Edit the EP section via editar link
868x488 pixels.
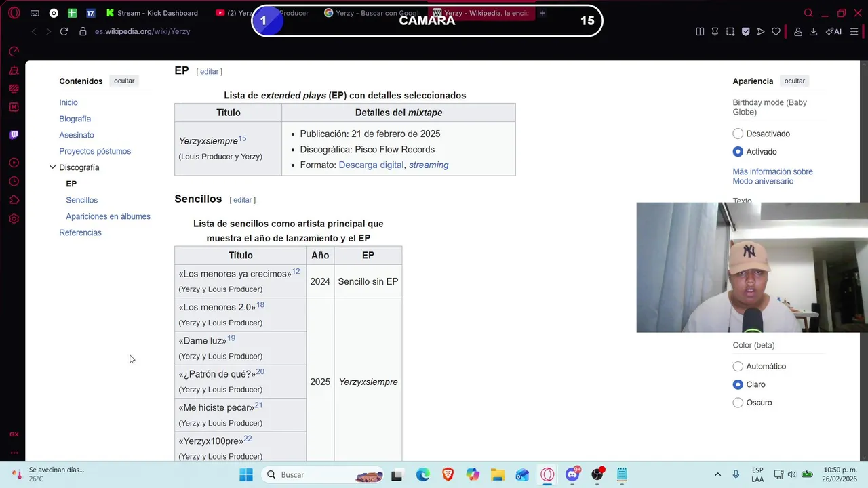coord(210,71)
